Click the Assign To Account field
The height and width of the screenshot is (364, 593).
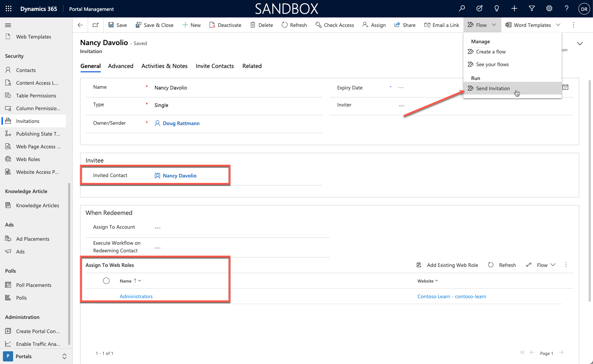[x=240, y=228]
